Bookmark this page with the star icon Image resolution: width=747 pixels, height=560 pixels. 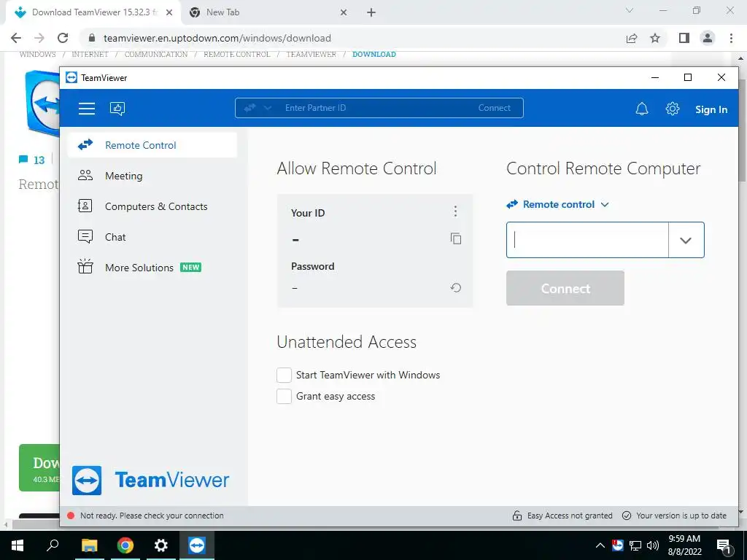click(655, 38)
